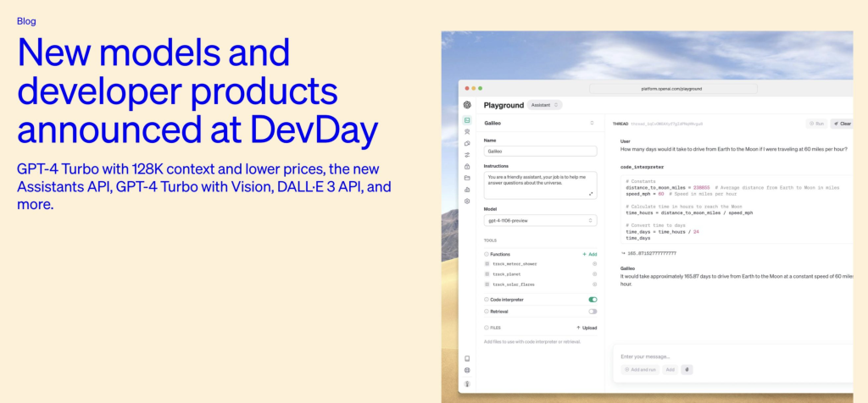Viewport: 868px width, 403px height.
Task: Click the info icon beside Functions
Action: (x=487, y=254)
